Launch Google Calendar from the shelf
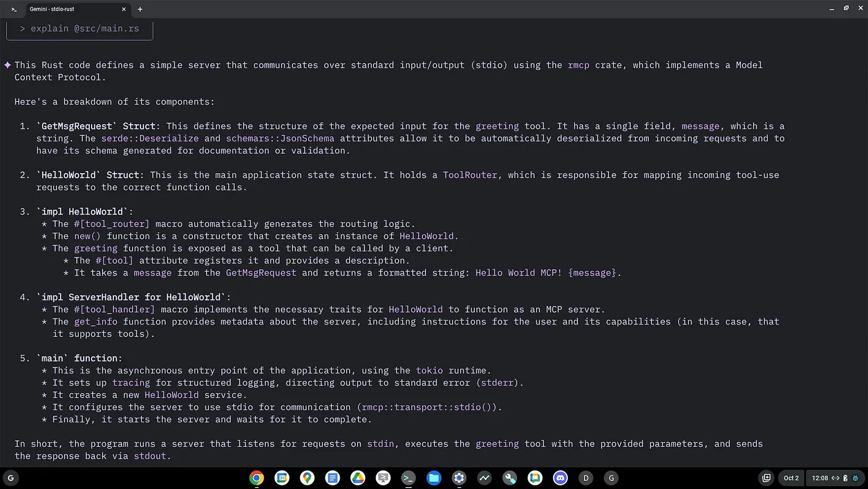Image resolution: width=868 pixels, height=489 pixels. (282, 478)
